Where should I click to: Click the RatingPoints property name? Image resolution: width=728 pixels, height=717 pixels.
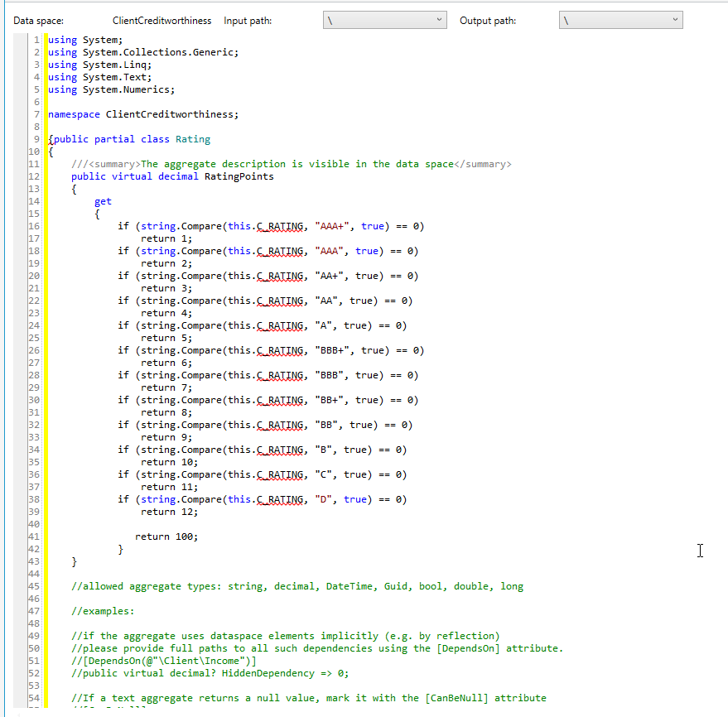click(x=239, y=176)
